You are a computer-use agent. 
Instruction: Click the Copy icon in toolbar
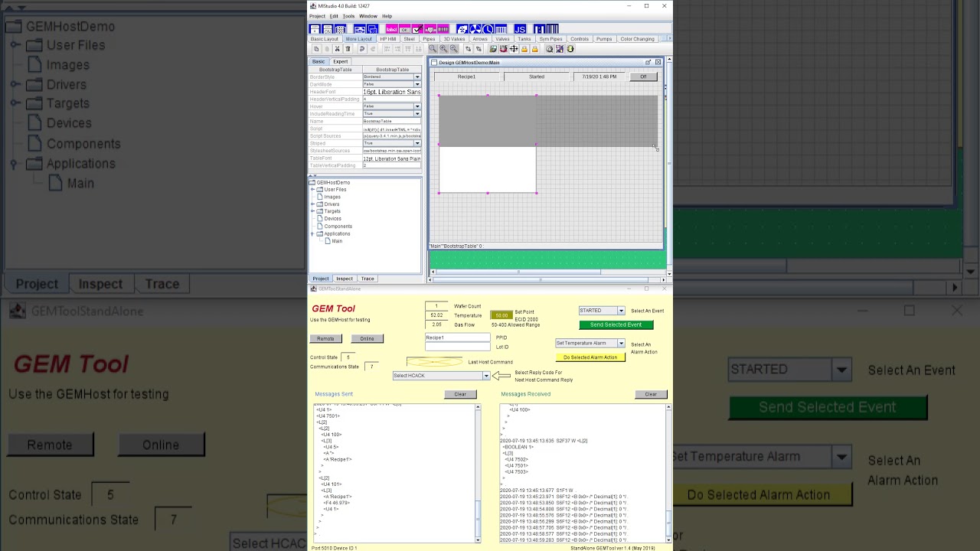point(316,49)
